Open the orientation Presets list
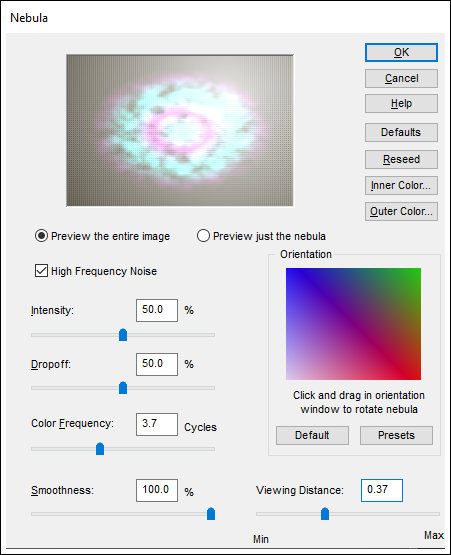Image resolution: width=451 pixels, height=555 pixels. (x=396, y=435)
